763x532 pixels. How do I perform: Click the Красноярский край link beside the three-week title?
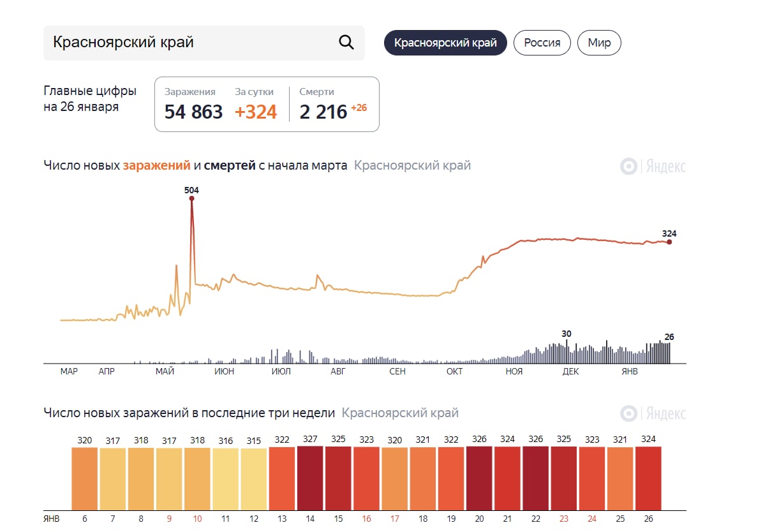(x=400, y=413)
